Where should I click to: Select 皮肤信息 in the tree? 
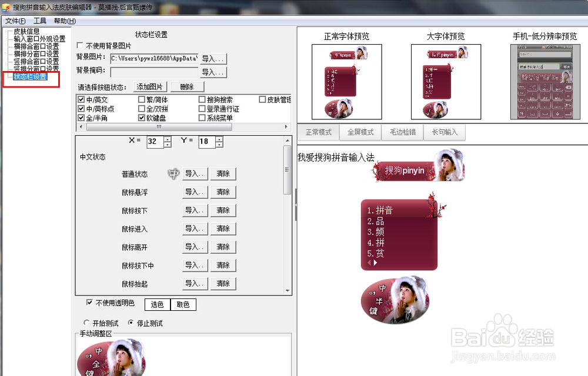(26, 32)
